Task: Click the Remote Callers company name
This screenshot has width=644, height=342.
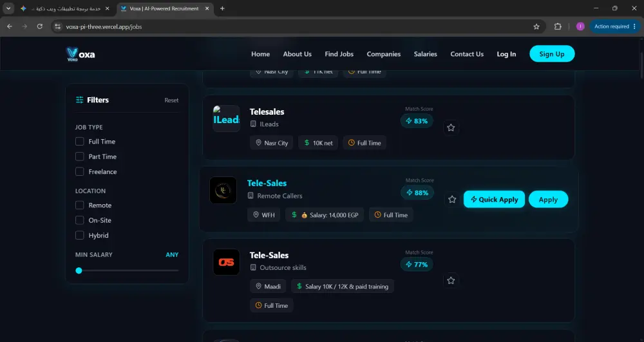Action: (x=279, y=196)
